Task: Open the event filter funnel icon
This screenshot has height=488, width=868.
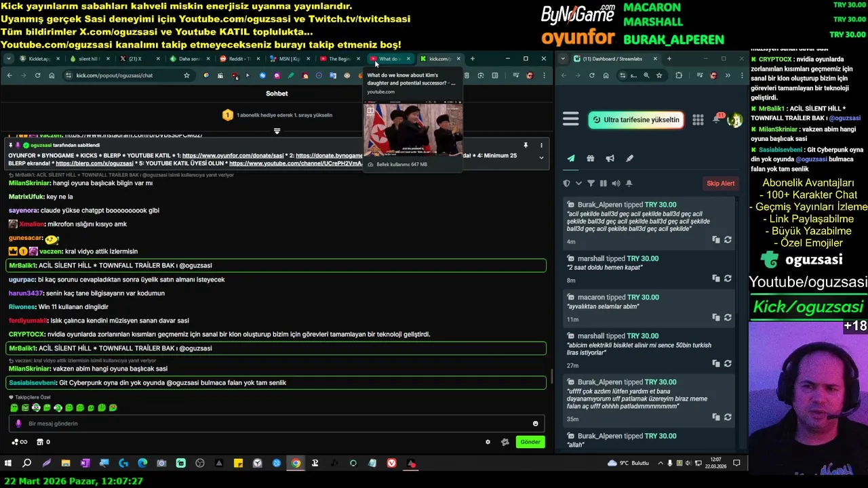Action: click(591, 183)
